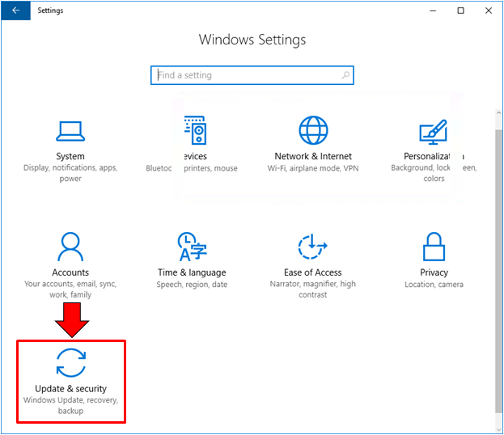Click the vertical scrollbar thumb
This screenshot has width=504, height=435.
tap(498, 271)
